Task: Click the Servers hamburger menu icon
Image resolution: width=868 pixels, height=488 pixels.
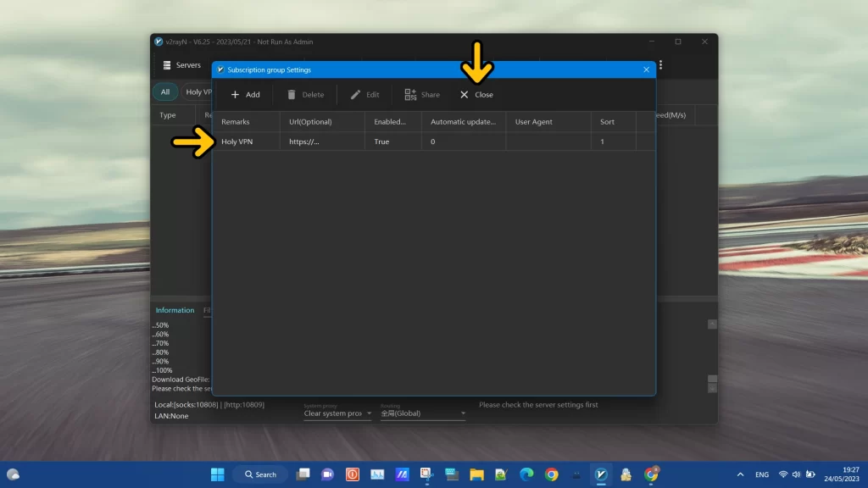Action: click(x=166, y=64)
